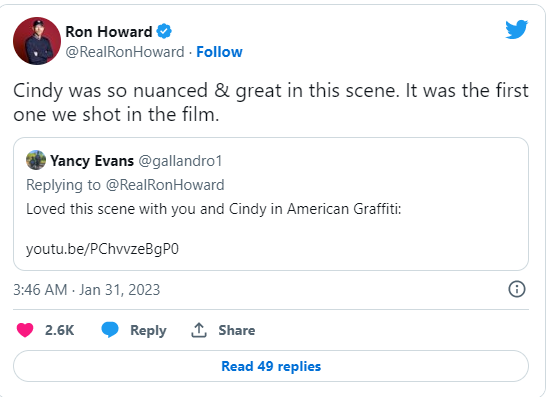The width and height of the screenshot is (558, 397).
Task: Click the @gallandro1 handle
Action: click(180, 161)
